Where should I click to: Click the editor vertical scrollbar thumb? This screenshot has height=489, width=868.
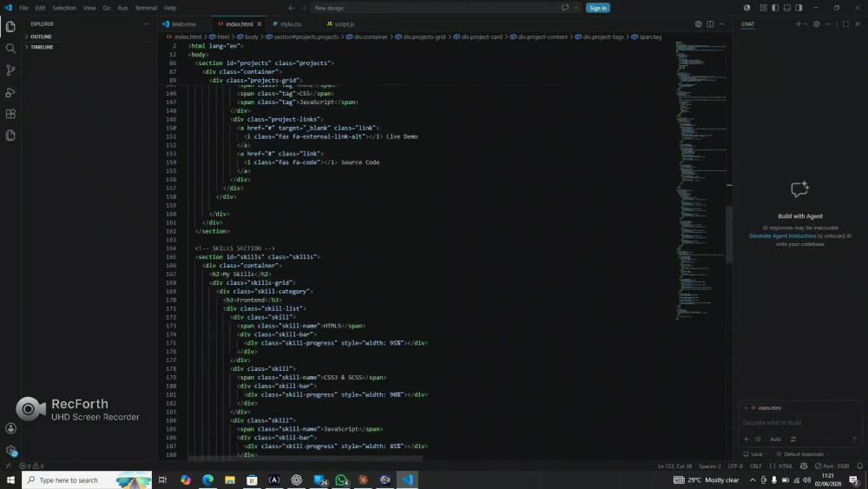click(729, 233)
